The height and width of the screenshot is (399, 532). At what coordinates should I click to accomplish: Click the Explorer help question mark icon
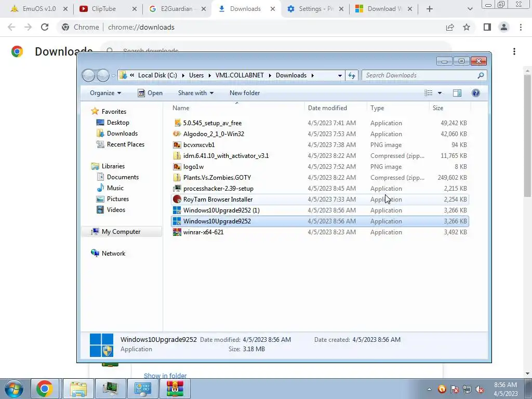click(476, 93)
